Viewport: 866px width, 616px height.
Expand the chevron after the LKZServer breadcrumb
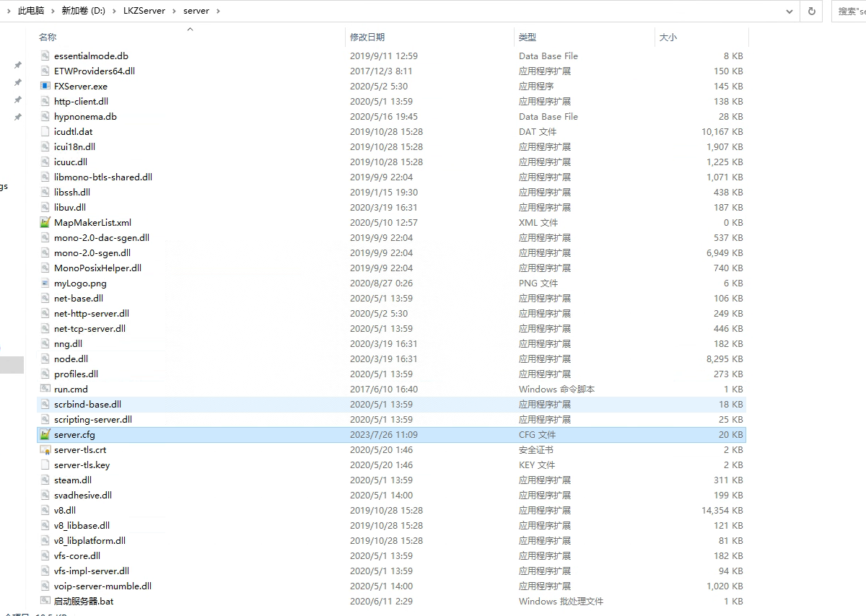[x=174, y=11]
